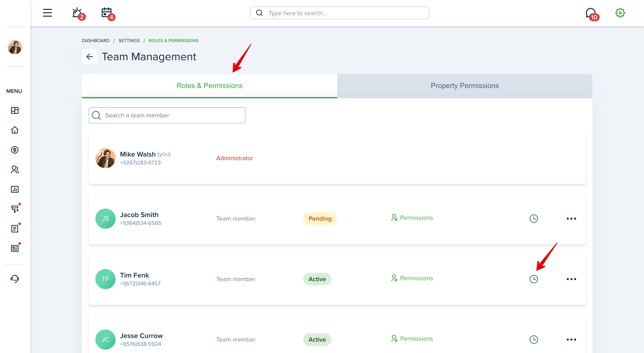Open properties home icon in sidebar

(x=15, y=130)
